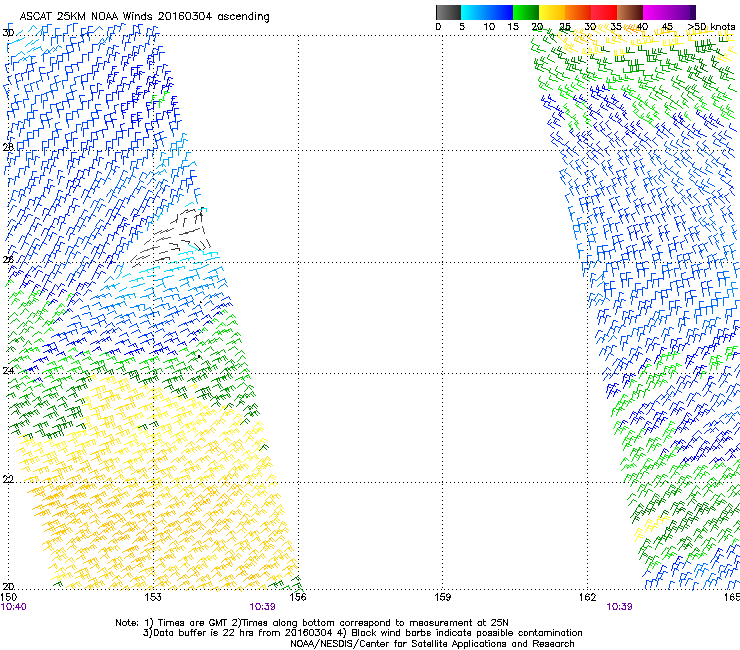Viewport: 740px width, 650px height.
Task: Click the ">50 knots" legend label
Action: click(711, 27)
